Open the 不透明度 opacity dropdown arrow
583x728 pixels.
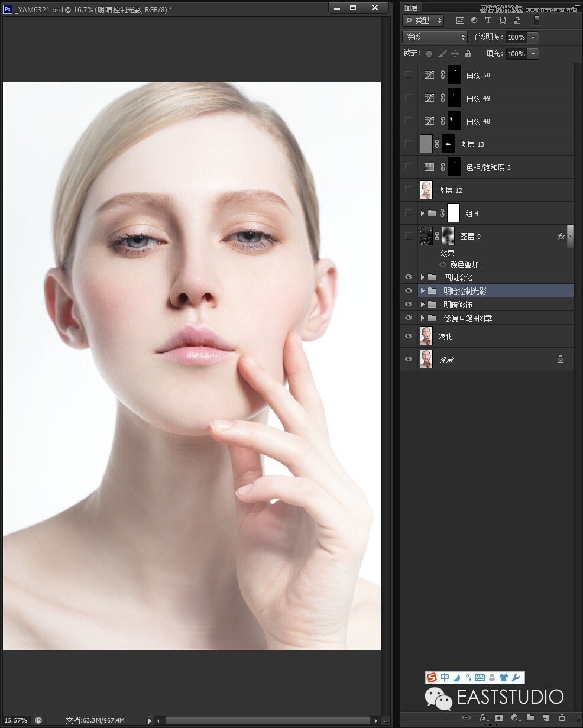tap(533, 37)
